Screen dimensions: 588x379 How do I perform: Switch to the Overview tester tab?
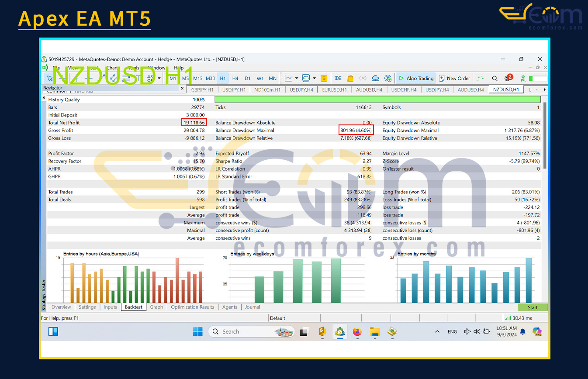pos(61,307)
